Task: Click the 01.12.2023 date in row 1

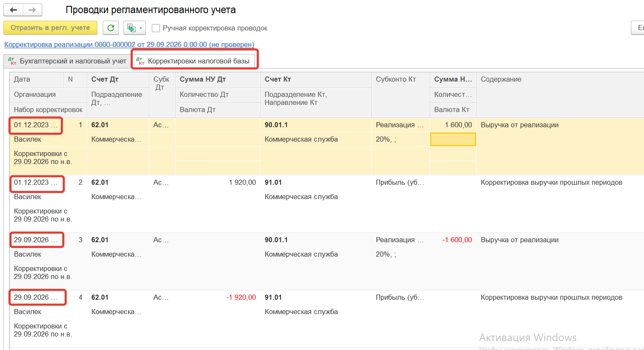Action: pyautogui.click(x=36, y=125)
